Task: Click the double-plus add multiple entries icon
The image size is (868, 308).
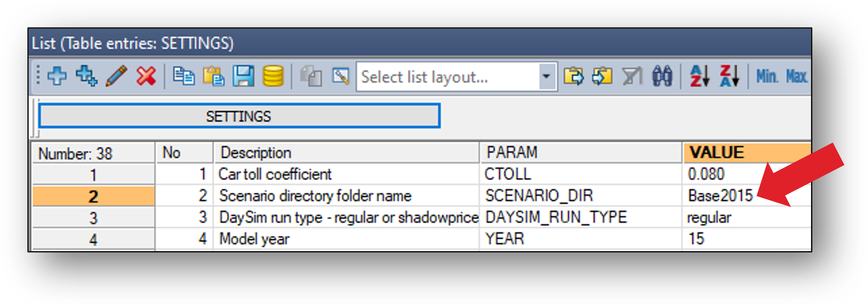Action: [x=86, y=76]
